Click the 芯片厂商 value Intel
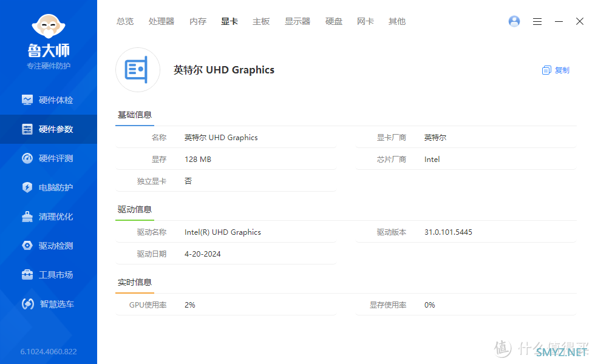595x364 pixels. tap(432, 160)
